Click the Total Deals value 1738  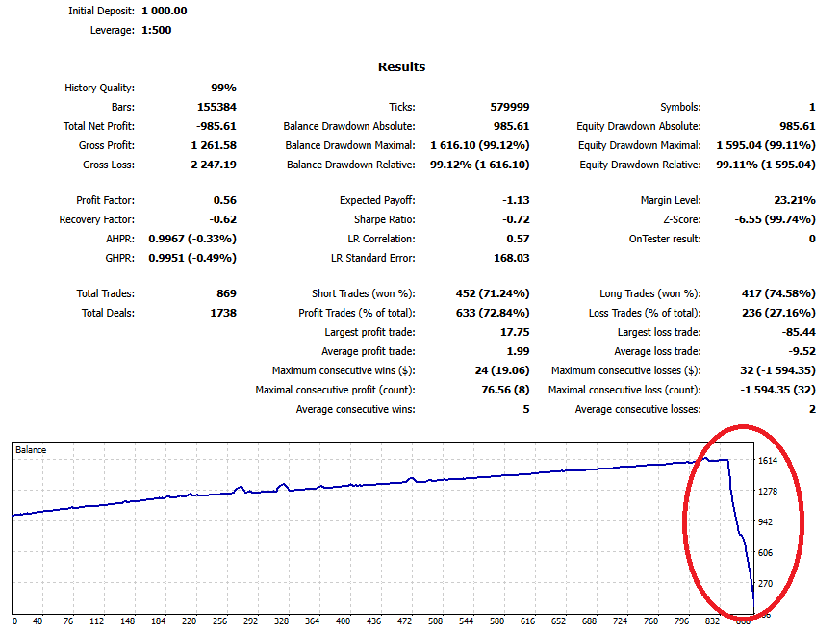221,313
